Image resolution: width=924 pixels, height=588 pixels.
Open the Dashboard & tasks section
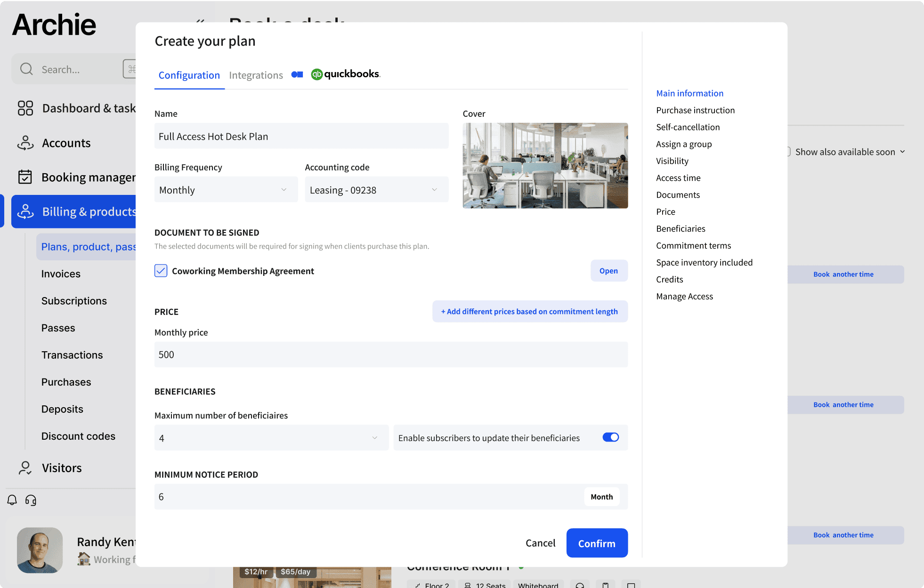click(26, 108)
